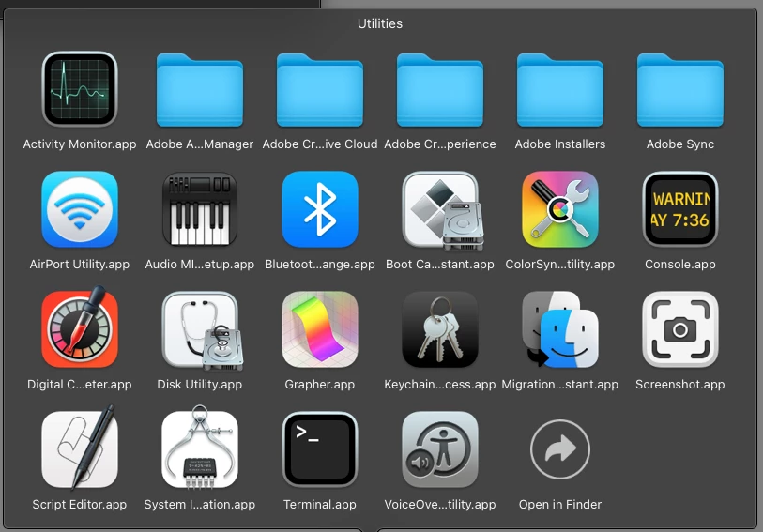Click the 'Adobe Cr...ive Cloud' folder label
This screenshot has height=532, width=763.
click(x=320, y=144)
